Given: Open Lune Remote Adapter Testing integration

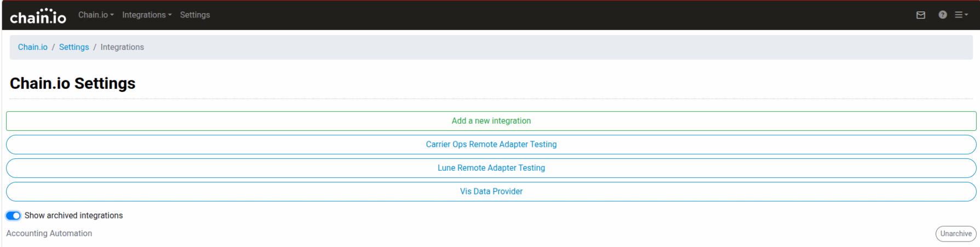Looking at the screenshot, I should (491, 168).
